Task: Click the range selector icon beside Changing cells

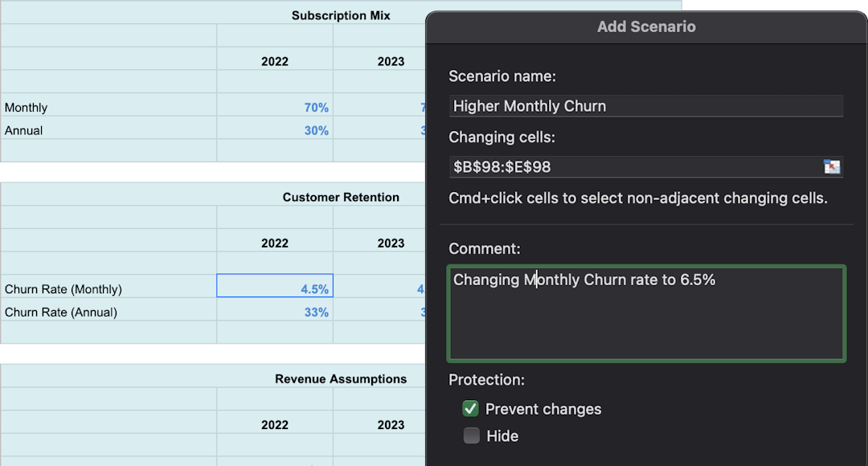Action: (x=832, y=166)
